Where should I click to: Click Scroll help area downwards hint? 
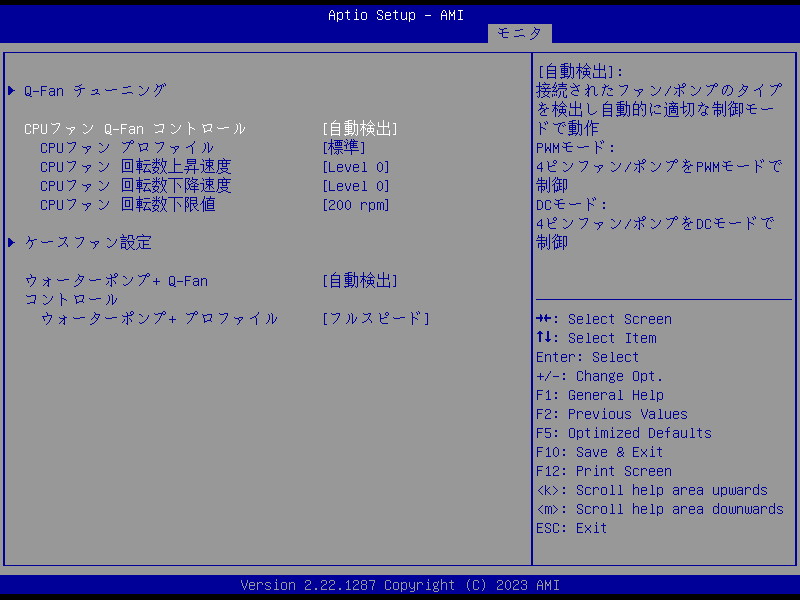pyautogui.click(x=660, y=509)
